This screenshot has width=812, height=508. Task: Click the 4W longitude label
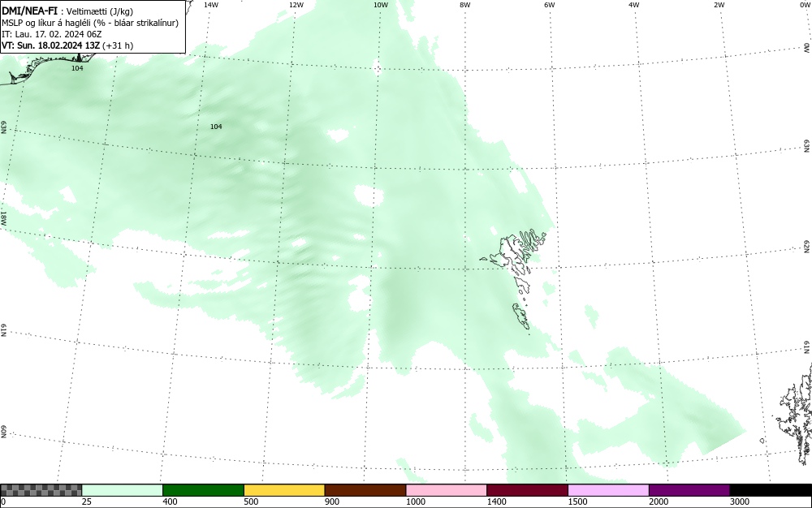(634, 5)
